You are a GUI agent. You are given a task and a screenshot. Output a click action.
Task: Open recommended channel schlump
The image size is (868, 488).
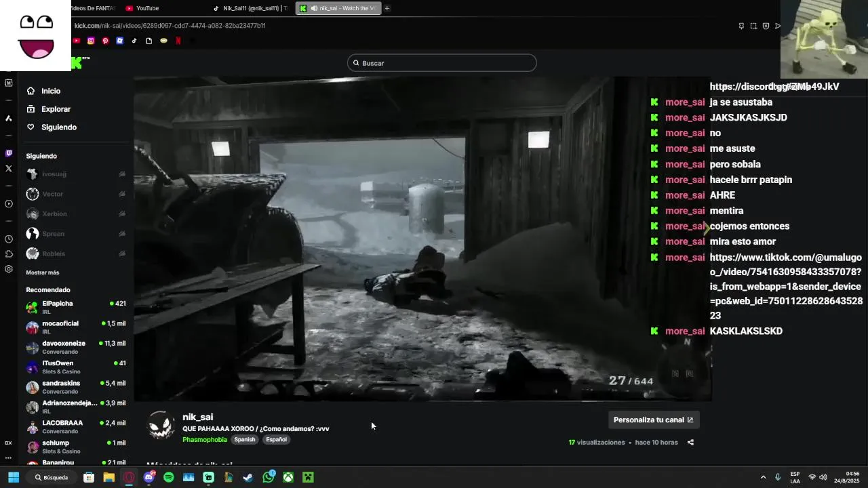(76, 447)
